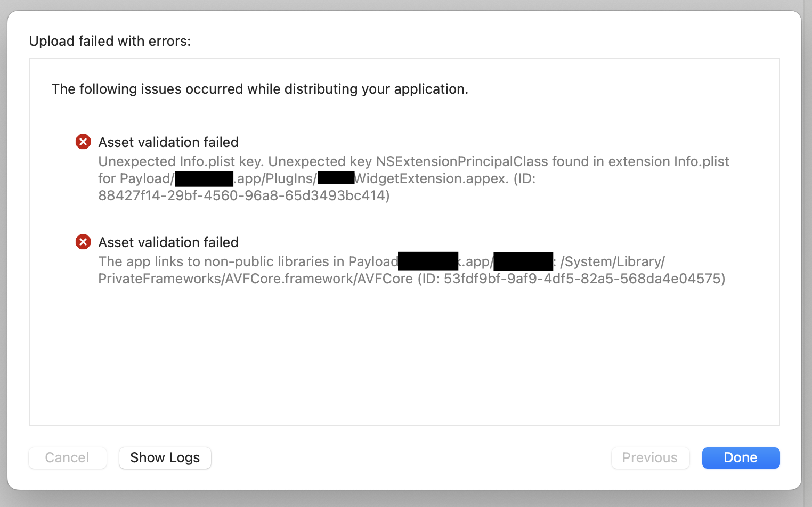Image resolution: width=812 pixels, height=507 pixels.
Task: Click the red error icon beside the non-public libraries error
Action: [x=83, y=242]
